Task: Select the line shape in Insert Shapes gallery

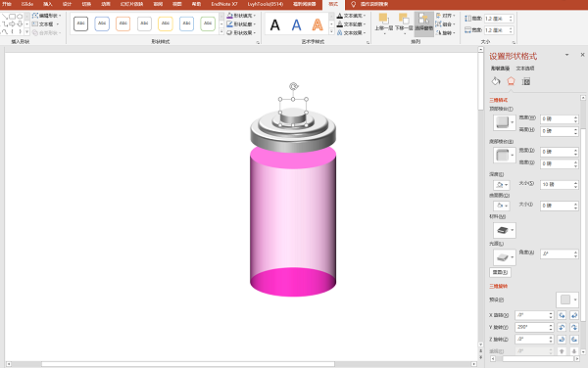Action: (5, 17)
